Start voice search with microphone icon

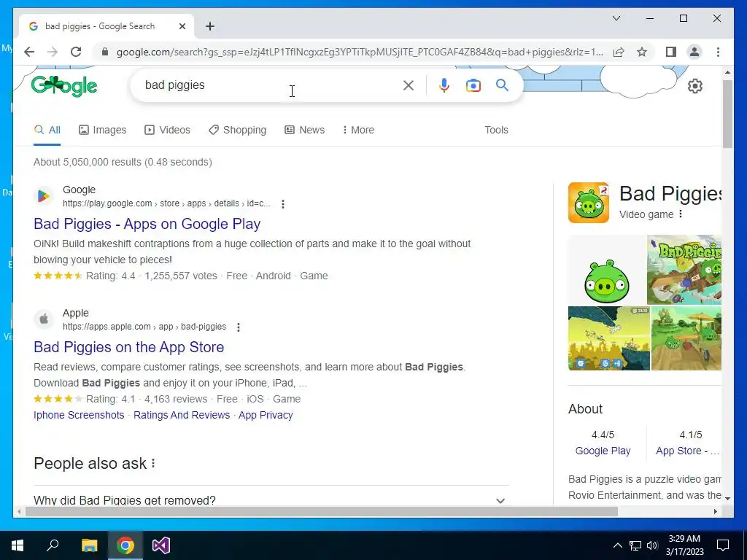444,85
